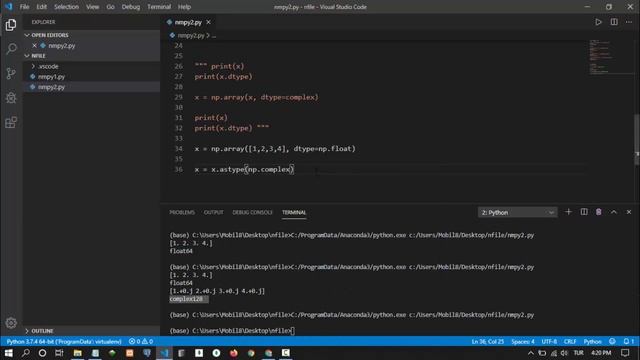This screenshot has height=360, width=640.
Task: Maximize the panel with chevron up
Action: (x=614, y=212)
